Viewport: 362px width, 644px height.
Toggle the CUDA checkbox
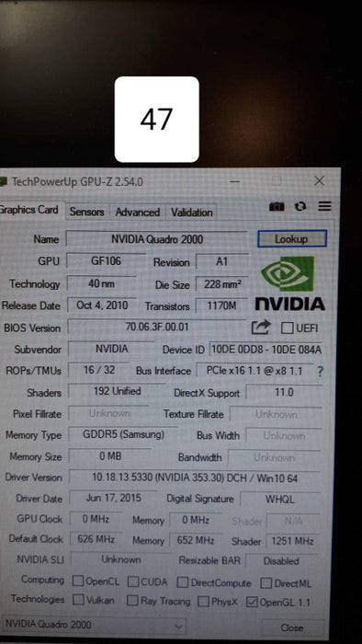coord(133,581)
